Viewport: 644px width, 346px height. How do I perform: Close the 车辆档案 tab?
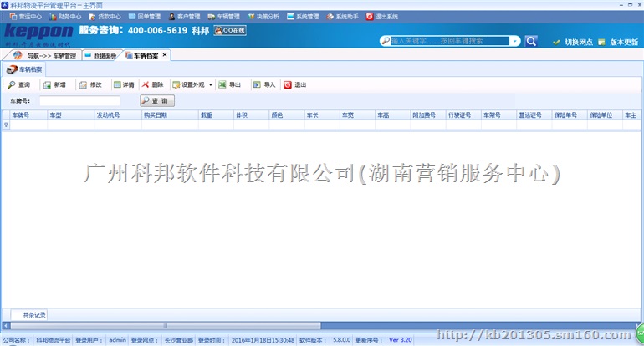coord(165,54)
